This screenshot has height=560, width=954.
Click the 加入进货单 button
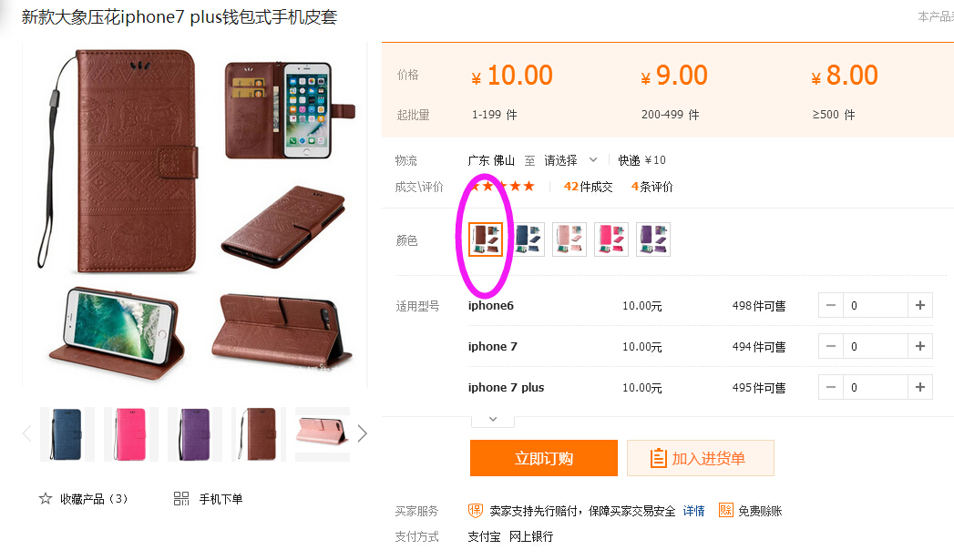(x=701, y=458)
